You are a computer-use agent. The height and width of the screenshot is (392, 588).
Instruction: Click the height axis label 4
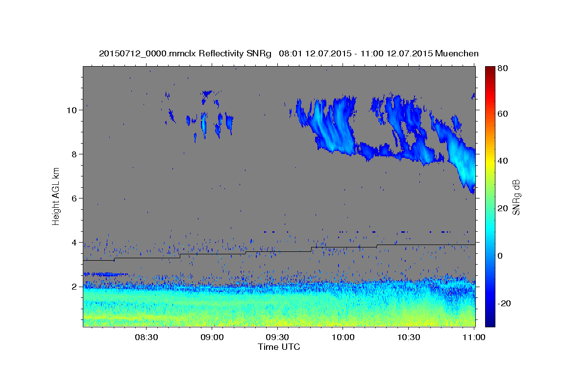coord(73,243)
